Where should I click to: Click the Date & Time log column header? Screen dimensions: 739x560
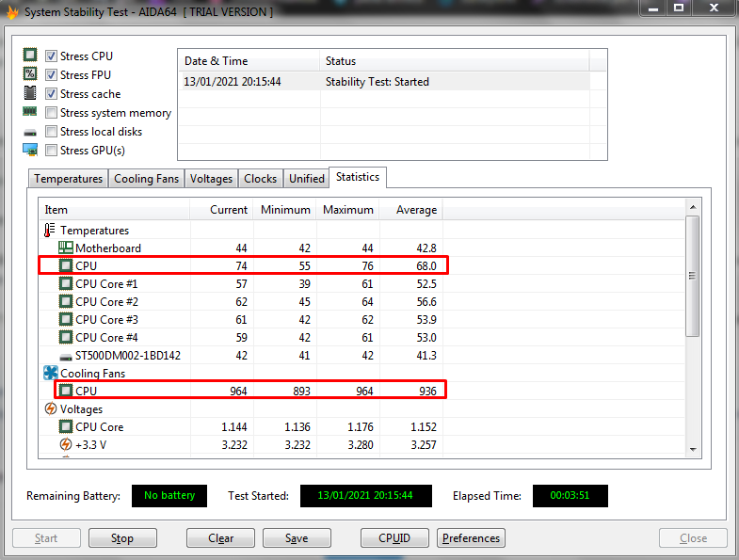(249, 61)
